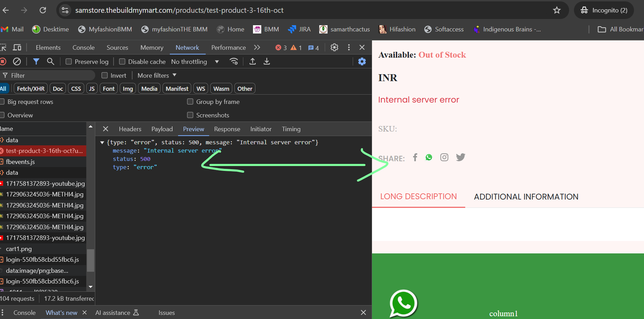Image resolution: width=644 pixels, height=319 pixels.
Task: Open the Incognito profile indicator
Action: 604,10
